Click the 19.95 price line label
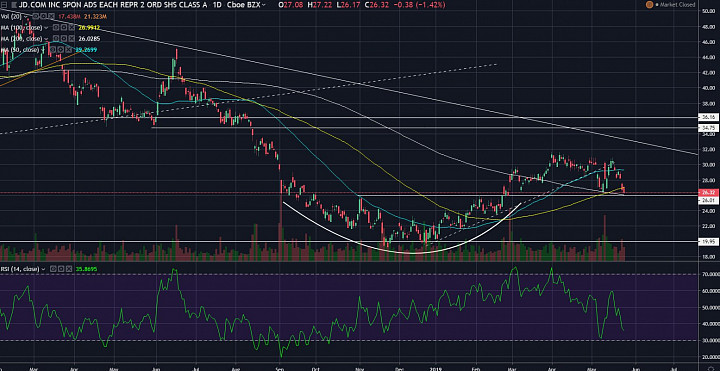720x371 pixels. pos(708,241)
